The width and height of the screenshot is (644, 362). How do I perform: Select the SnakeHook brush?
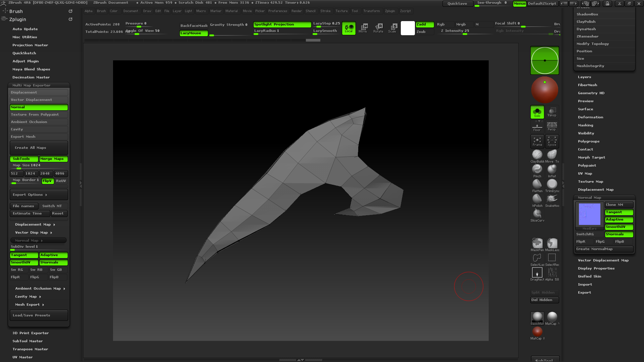coord(552,200)
